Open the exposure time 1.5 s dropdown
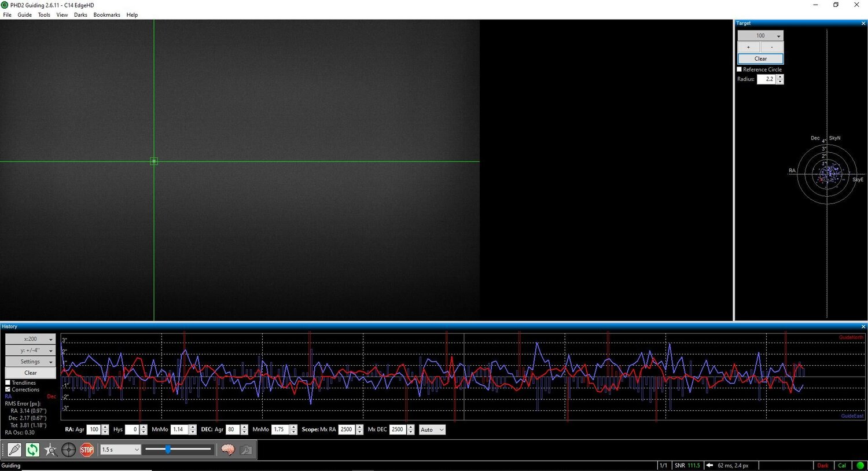This screenshot has height=471, width=868. pos(120,450)
